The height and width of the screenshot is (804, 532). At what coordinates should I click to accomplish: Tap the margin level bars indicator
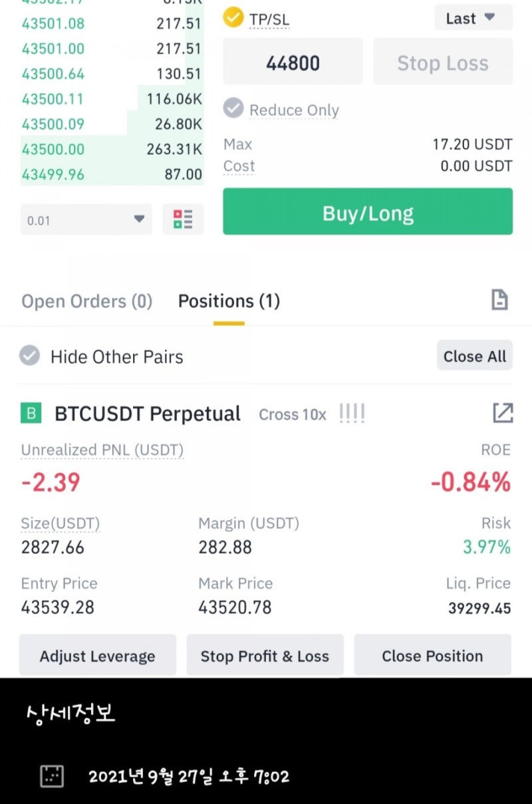pyautogui.click(x=352, y=414)
